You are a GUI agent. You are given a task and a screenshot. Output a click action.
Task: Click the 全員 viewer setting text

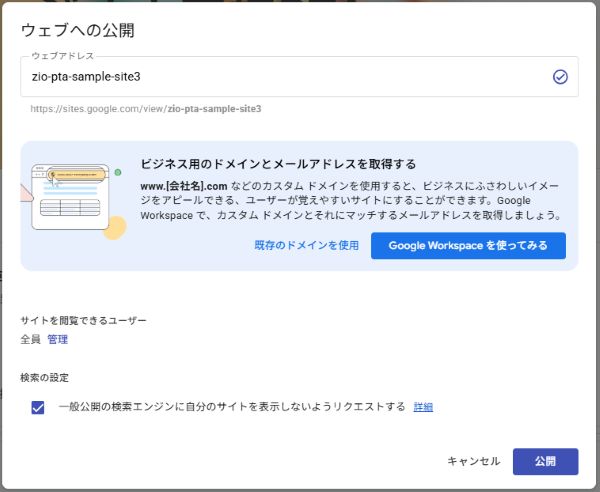pyautogui.click(x=30, y=339)
